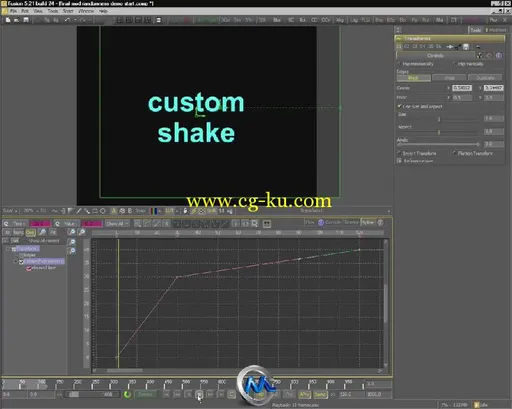Open the blue info tab in Transform1
Screen dimensions: 512x409
pyautogui.click(x=499, y=56)
